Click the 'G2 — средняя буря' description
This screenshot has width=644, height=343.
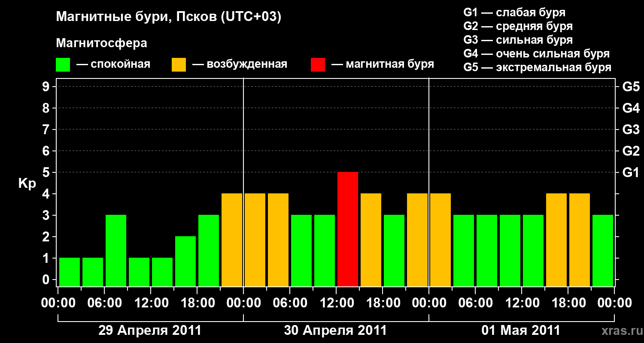click(x=518, y=26)
